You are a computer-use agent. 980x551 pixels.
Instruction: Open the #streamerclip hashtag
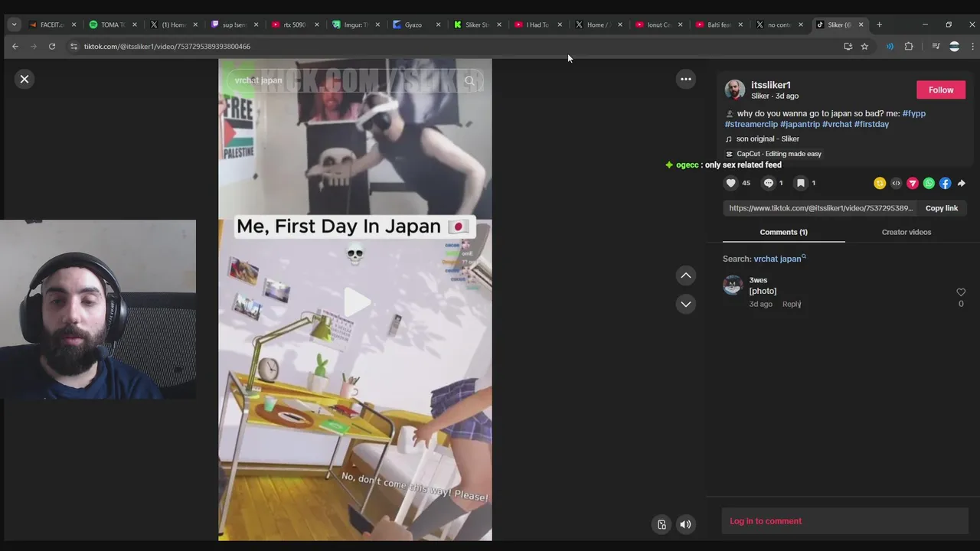click(751, 124)
